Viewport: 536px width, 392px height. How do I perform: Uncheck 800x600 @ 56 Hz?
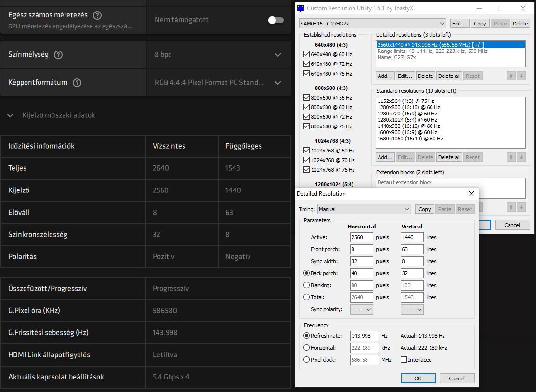(306, 98)
